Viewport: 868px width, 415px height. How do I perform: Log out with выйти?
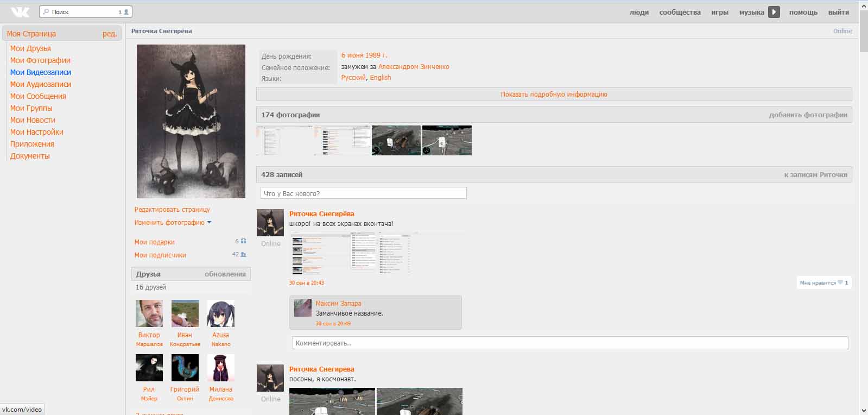(x=839, y=12)
